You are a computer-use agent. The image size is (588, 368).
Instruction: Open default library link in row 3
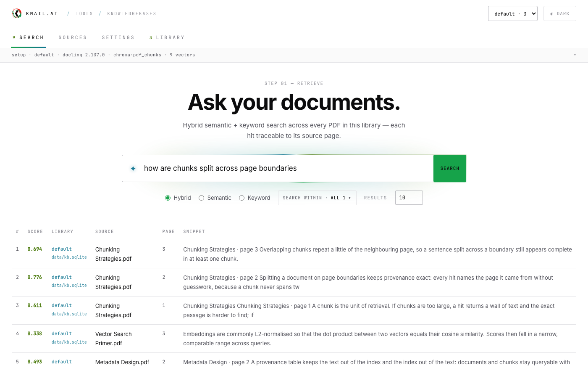coord(62,305)
